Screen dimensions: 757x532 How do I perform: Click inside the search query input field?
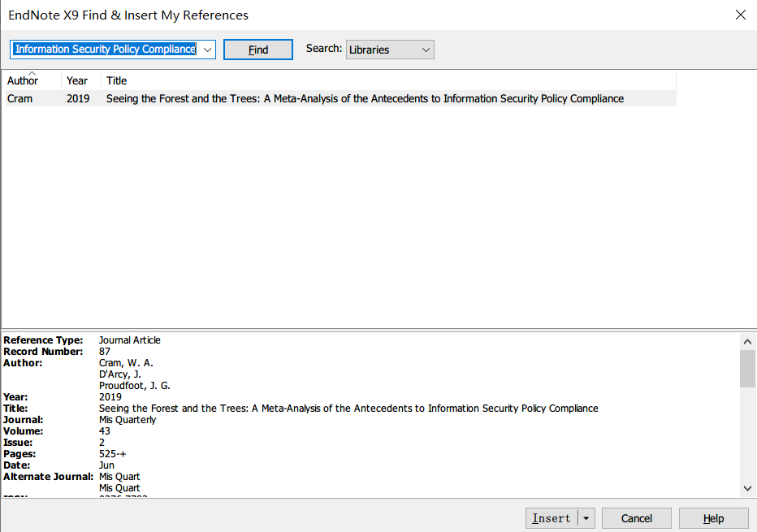[x=106, y=49]
